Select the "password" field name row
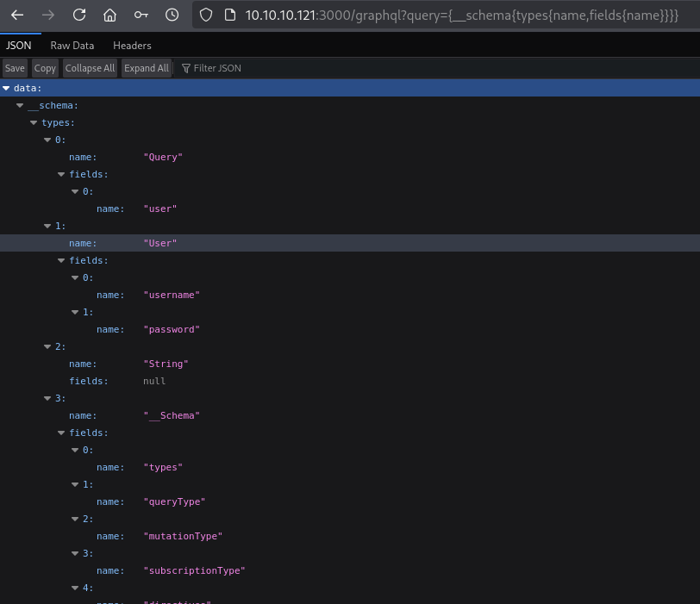Viewport: 700px width, 604px height. click(x=171, y=329)
